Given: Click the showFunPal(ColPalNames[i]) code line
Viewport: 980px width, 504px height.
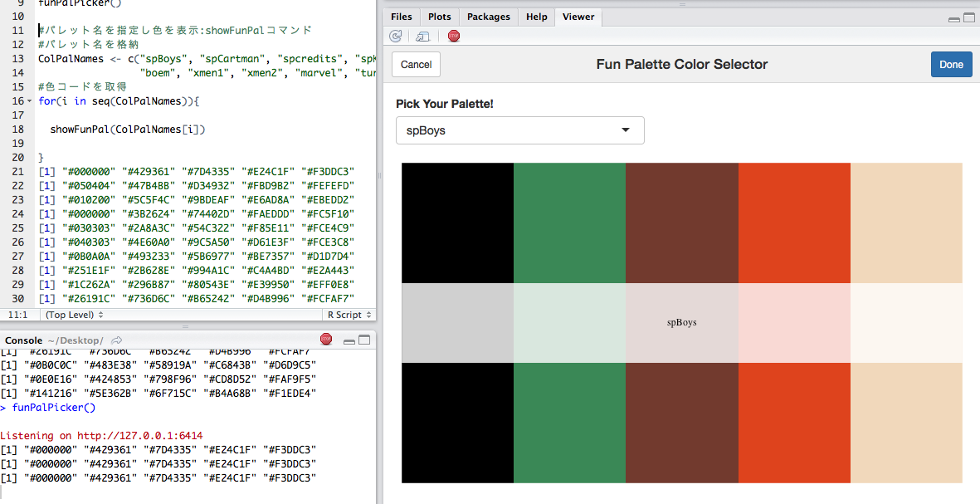Looking at the screenshot, I should (128, 129).
